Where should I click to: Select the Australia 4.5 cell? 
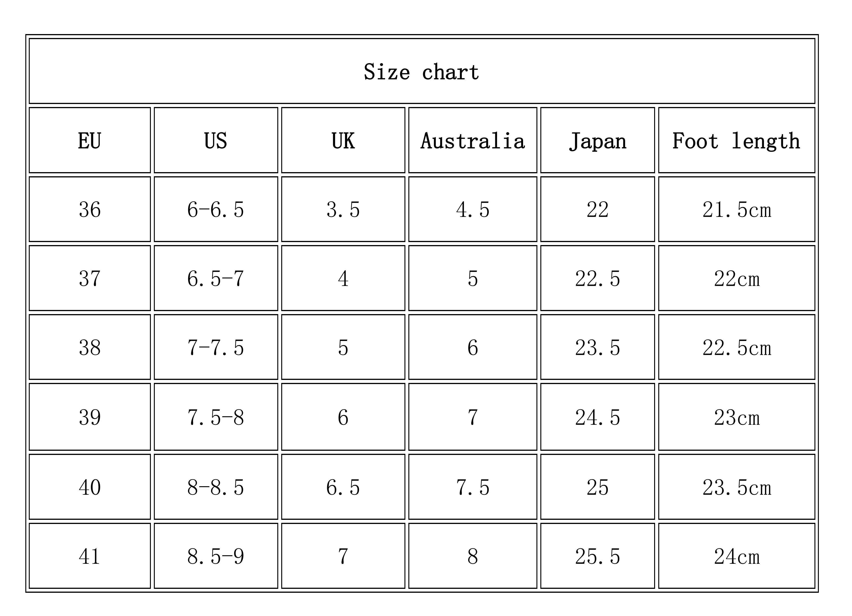click(473, 209)
